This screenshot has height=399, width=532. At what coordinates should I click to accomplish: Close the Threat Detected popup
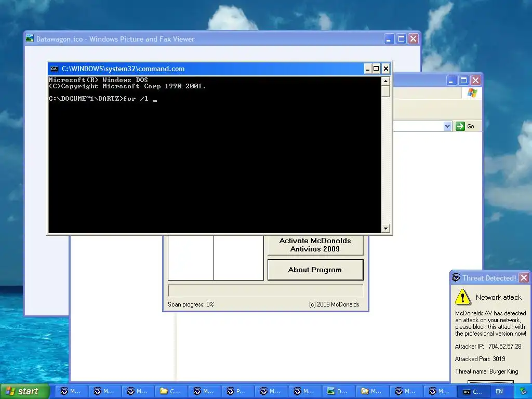tap(524, 278)
